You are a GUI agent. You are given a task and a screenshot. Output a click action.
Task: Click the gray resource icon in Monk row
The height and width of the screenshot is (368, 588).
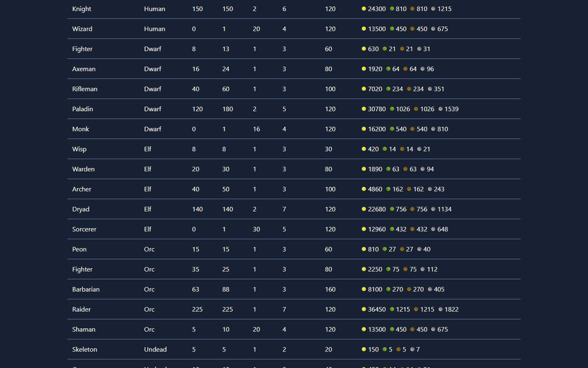[433, 129]
